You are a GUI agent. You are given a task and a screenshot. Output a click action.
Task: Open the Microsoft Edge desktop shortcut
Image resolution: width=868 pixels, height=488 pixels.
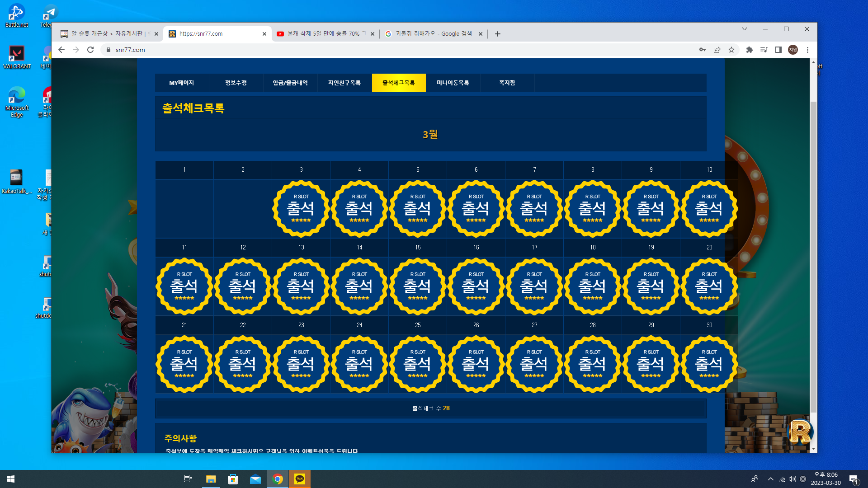click(17, 102)
